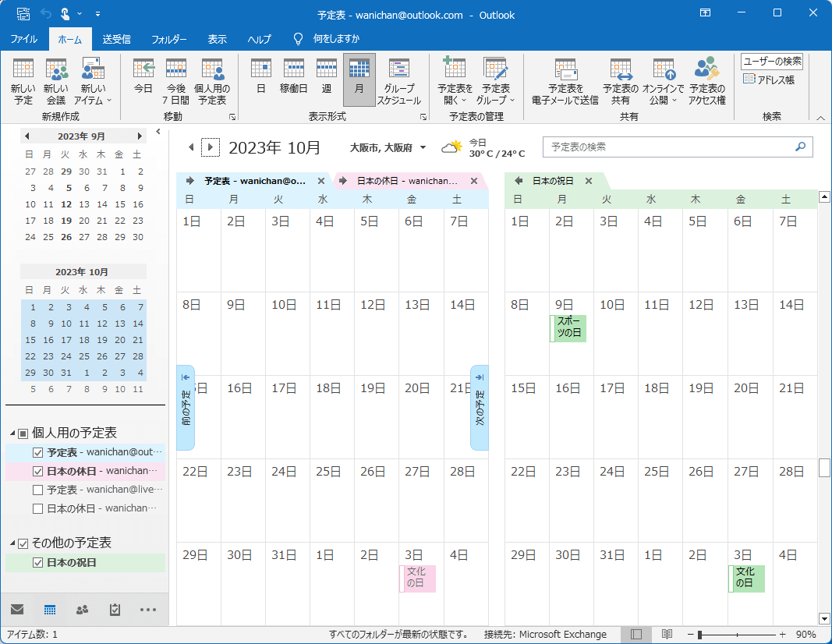832x644 pixels.
Task: Open the 表示 tab
Action: [217, 39]
